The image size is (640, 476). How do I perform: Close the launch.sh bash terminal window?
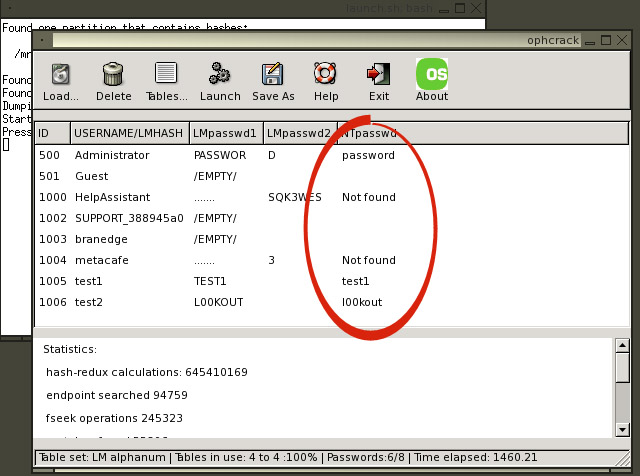pyautogui.click(x=476, y=8)
